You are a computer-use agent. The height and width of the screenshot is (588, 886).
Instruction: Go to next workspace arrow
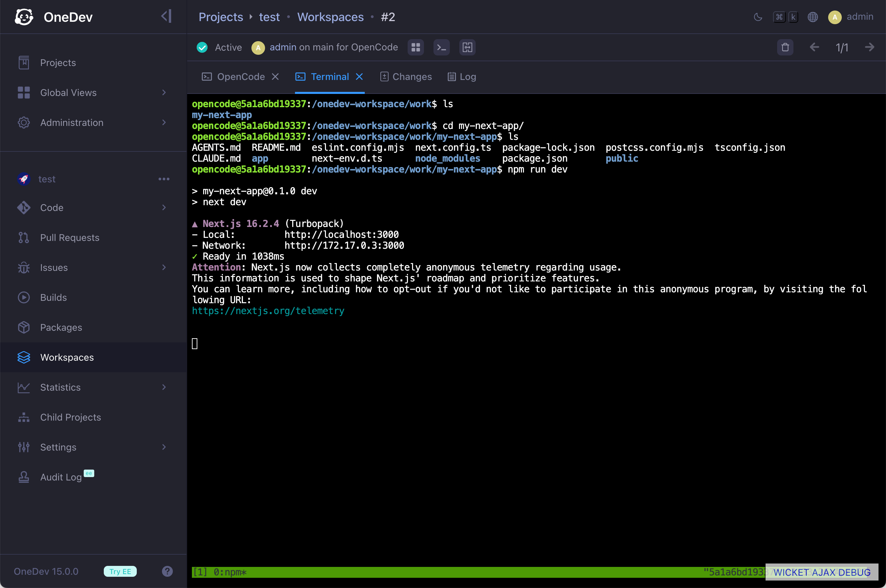pos(869,47)
